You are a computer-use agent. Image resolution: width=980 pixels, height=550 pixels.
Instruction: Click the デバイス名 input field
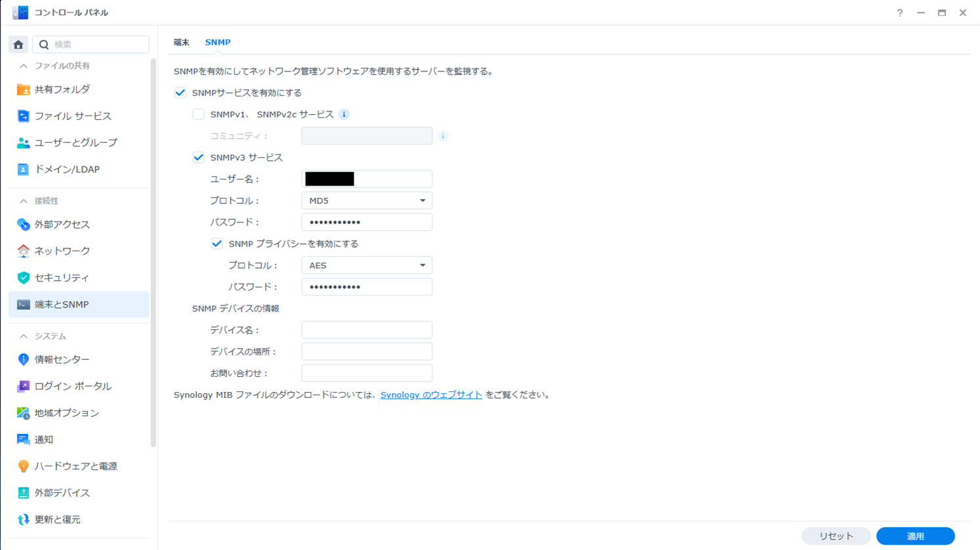(x=367, y=330)
